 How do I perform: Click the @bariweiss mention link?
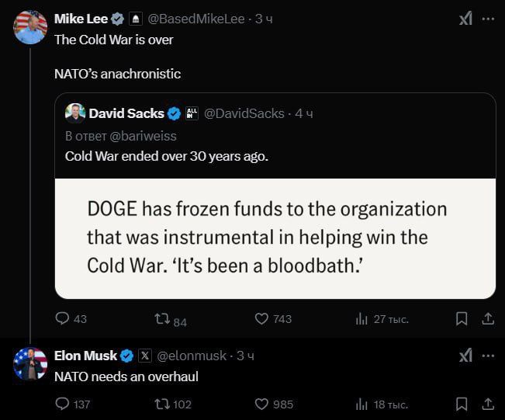150,136
